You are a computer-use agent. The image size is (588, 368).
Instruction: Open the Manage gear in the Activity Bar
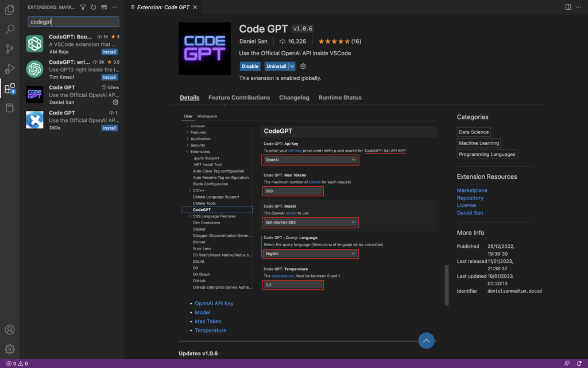(x=9, y=349)
